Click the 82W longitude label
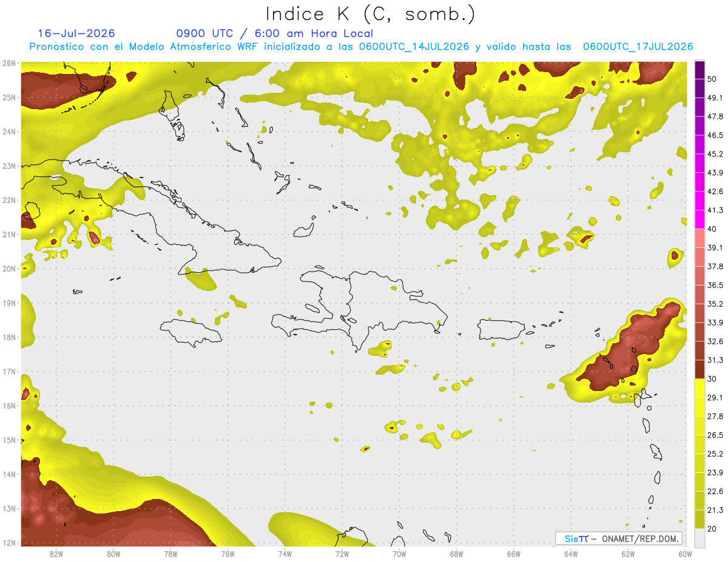Viewport: 728px width, 562px height. [x=56, y=554]
